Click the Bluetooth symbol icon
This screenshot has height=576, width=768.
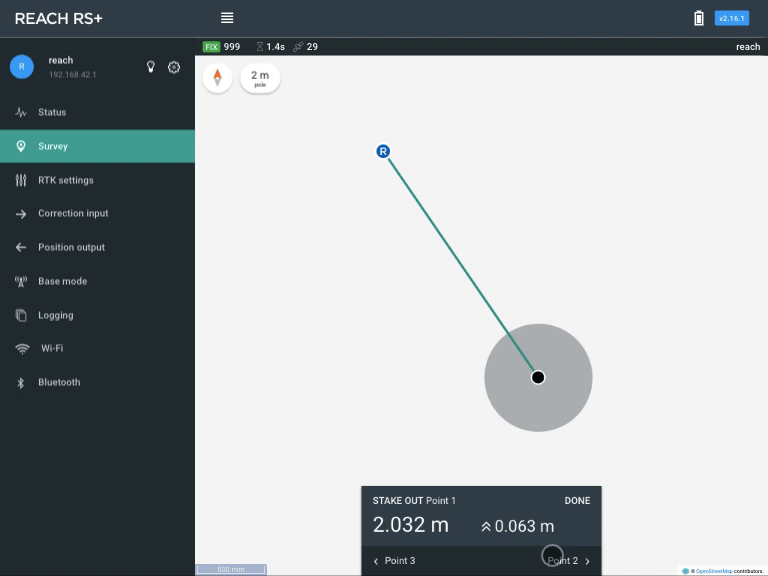coord(21,383)
